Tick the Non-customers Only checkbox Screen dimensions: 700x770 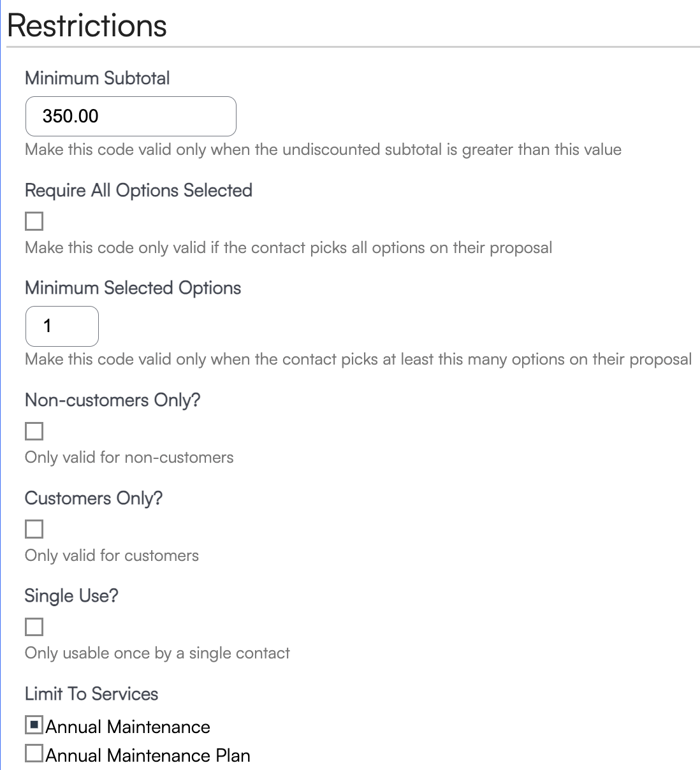(34, 431)
